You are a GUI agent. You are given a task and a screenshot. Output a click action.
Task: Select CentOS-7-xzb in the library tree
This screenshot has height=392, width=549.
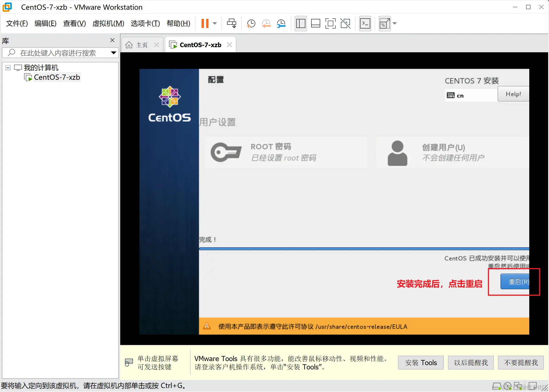click(x=57, y=77)
